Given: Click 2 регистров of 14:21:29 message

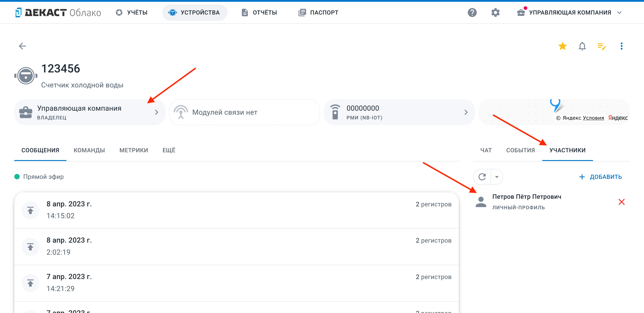Looking at the screenshot, I should (x=434, y=277).
